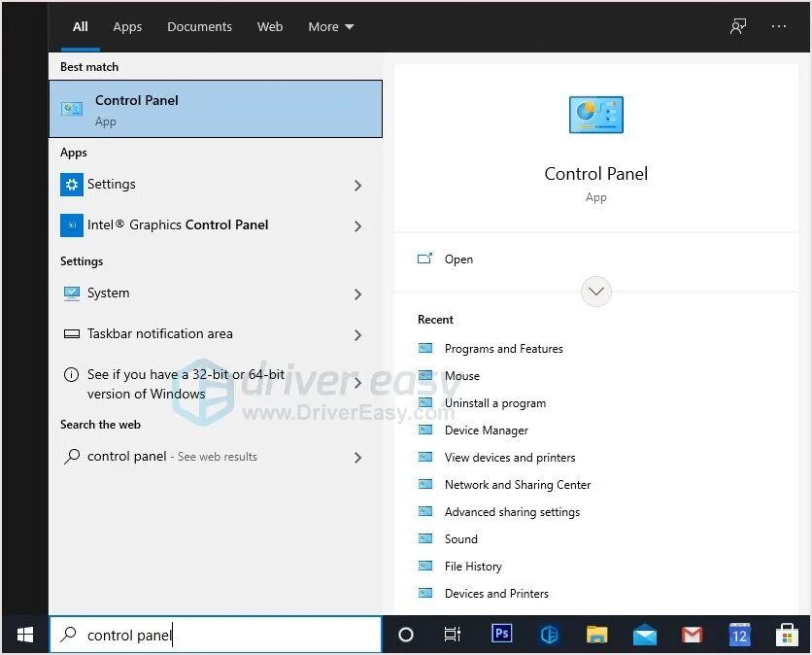Click Control Panel title in preview pane
The image size is (812, 655).
596,174
